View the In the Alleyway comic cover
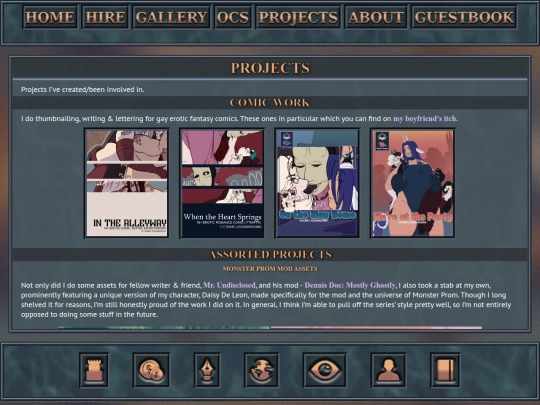 pyautogui.click(x=127, y=183)
